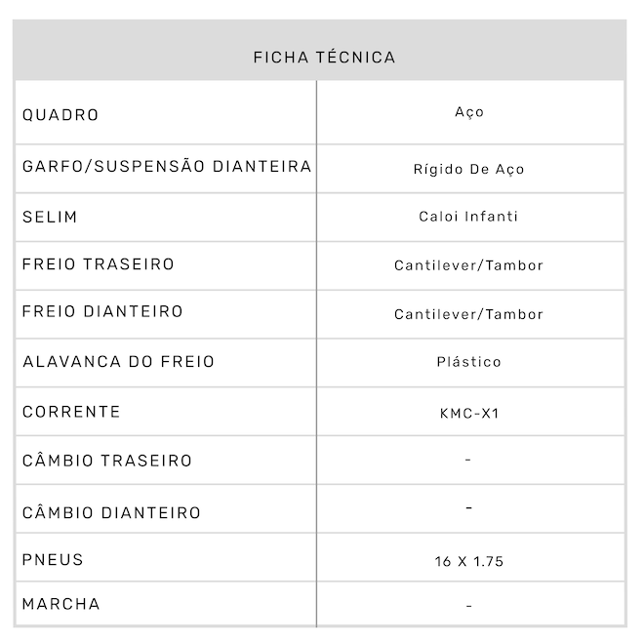644x644 pixels.
Task: Click the Aço value cell
Action: 469,112
